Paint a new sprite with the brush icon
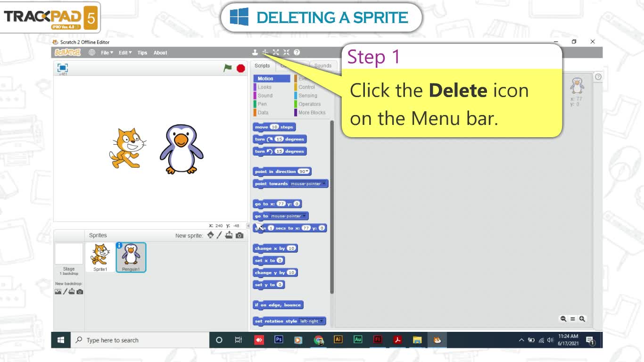 219,235
